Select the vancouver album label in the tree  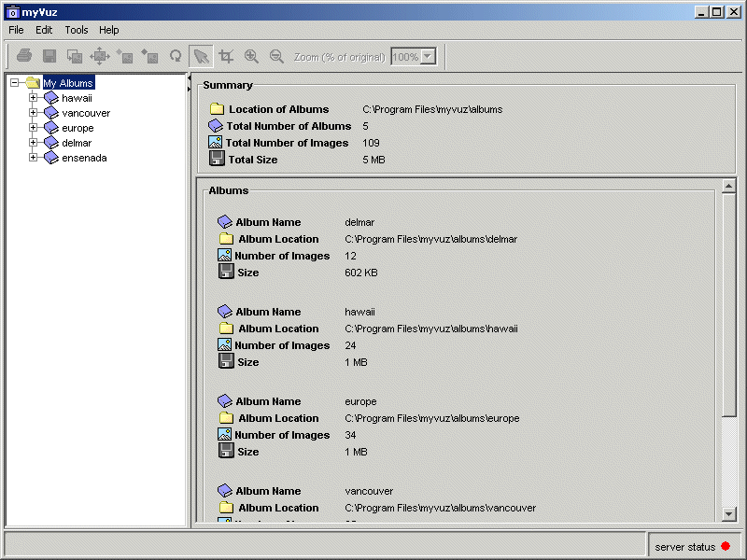tap(86, 113)
